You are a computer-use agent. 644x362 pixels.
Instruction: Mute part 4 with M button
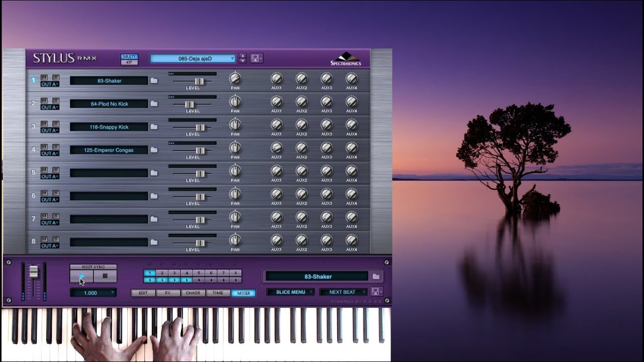[x=44, y=146]
